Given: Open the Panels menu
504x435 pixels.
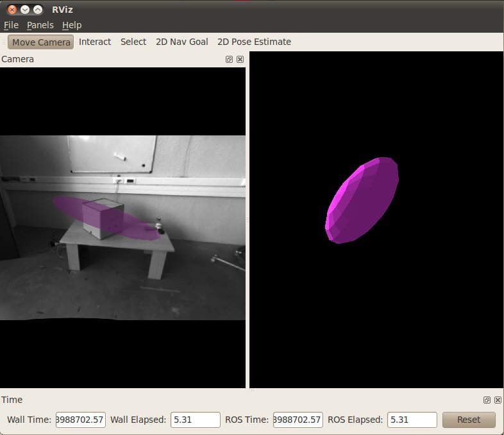Looking at the screenshot, I should tap(40, 25).
